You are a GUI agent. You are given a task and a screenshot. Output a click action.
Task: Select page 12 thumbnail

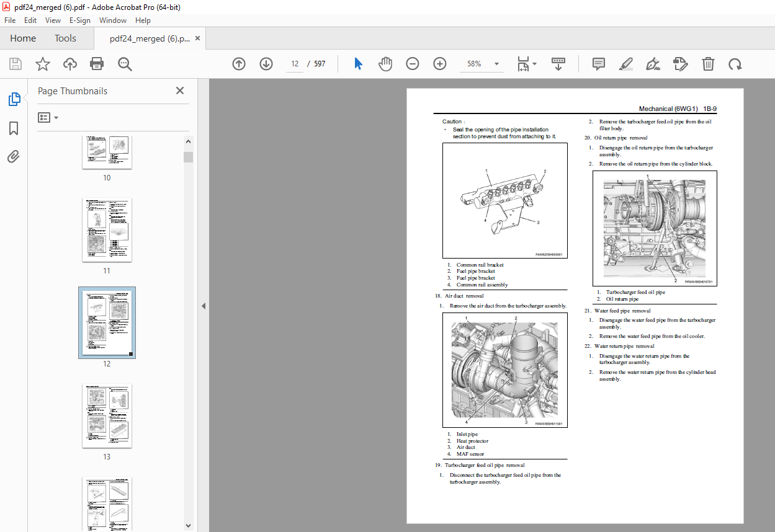coord(107,322)
